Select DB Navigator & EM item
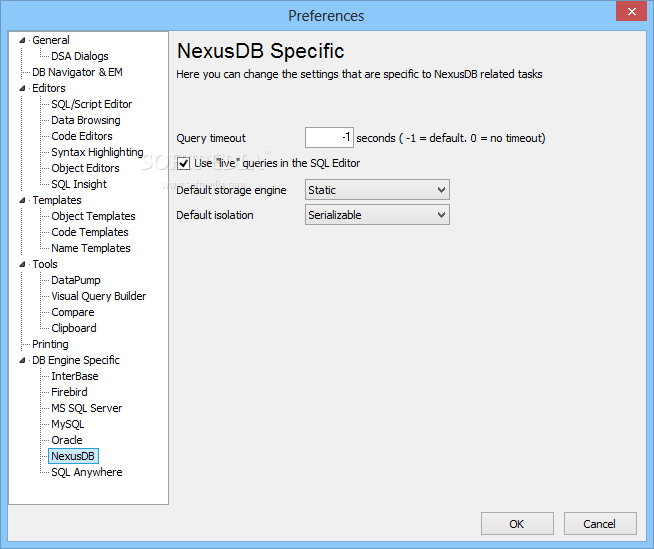Image resolution: width=654 pixels, height=549 pixels. [78, 72]
